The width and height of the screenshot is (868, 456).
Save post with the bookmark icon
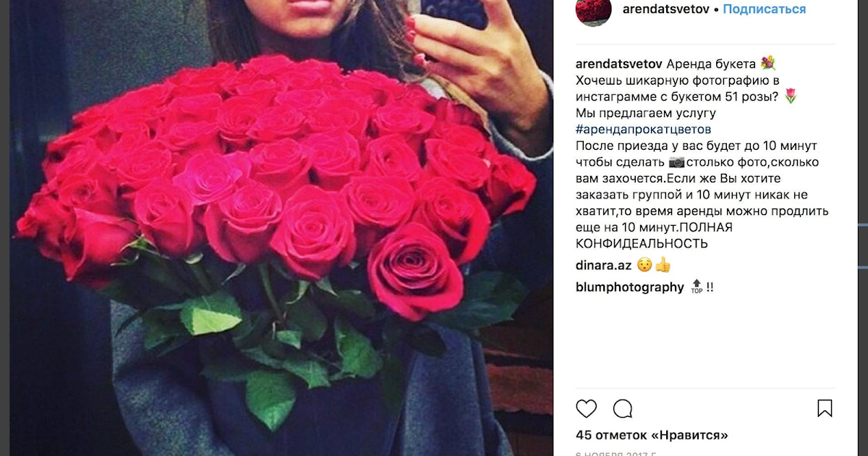pos(825,409)
